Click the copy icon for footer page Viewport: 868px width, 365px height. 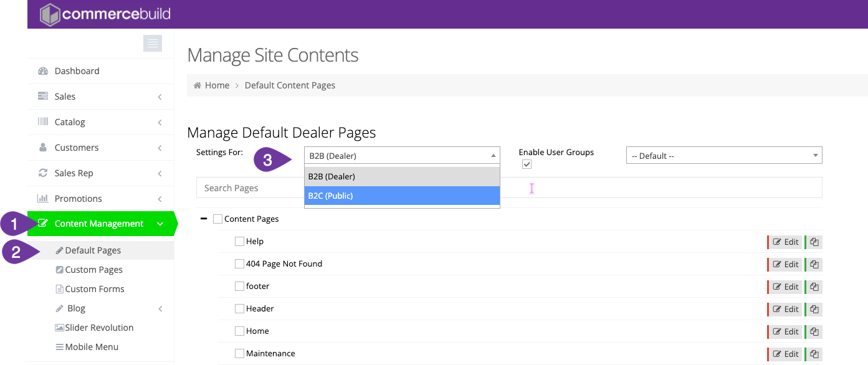point(814,287)
